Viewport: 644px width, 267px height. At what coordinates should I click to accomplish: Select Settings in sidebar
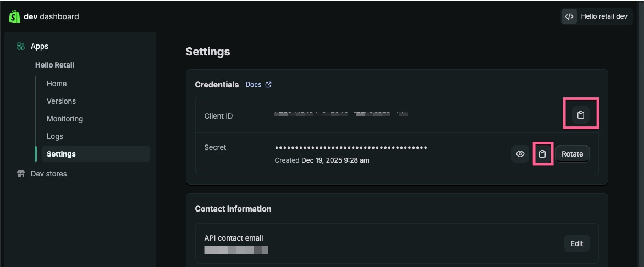point(61,154)
